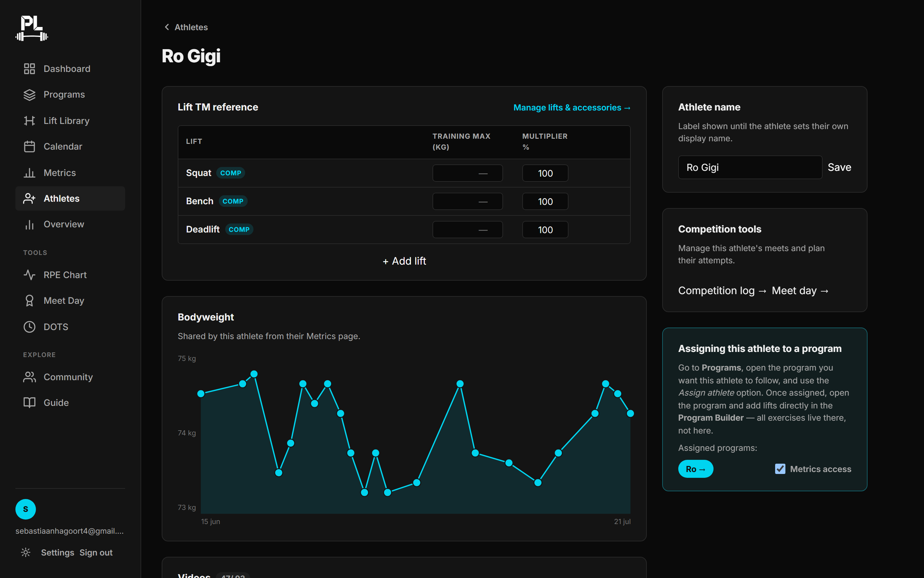Open Dashboard via its grid icon
Viewport: 924px width, 578px height.
30,69
